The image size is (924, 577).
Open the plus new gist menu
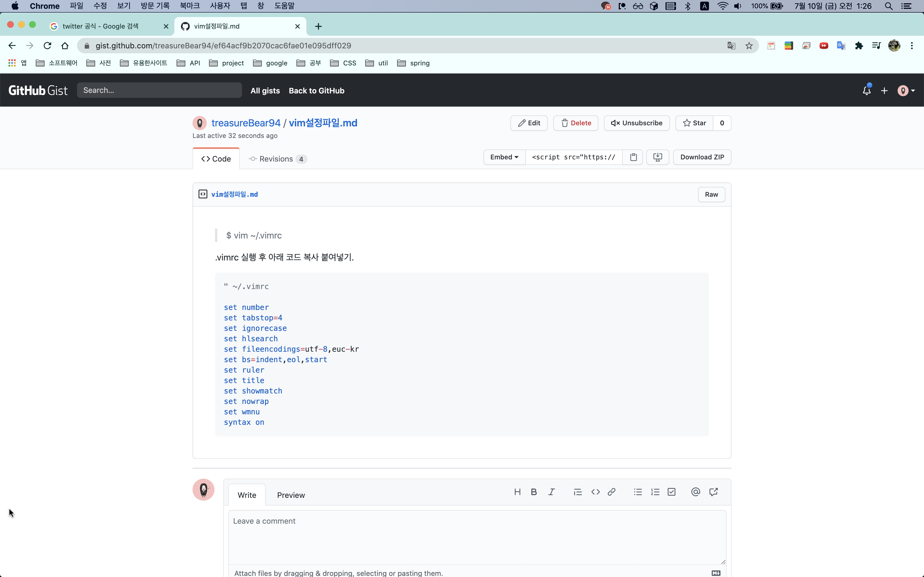(x=884, y=91)
